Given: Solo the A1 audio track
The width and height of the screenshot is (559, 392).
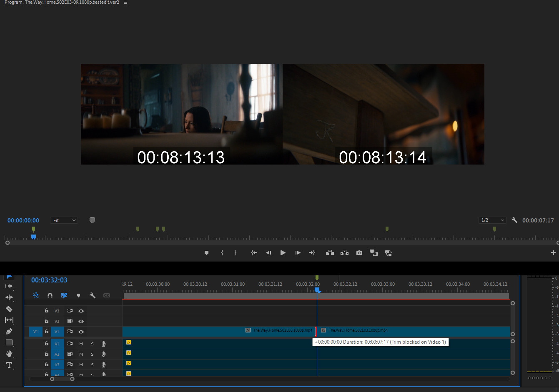Looking at the screenshot, I should point(92,344).
